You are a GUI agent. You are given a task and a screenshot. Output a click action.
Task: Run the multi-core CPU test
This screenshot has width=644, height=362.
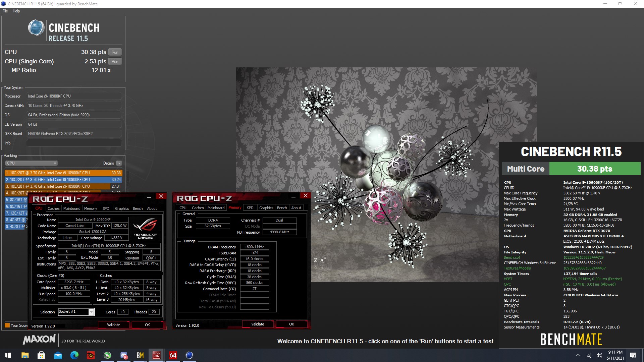115,52
